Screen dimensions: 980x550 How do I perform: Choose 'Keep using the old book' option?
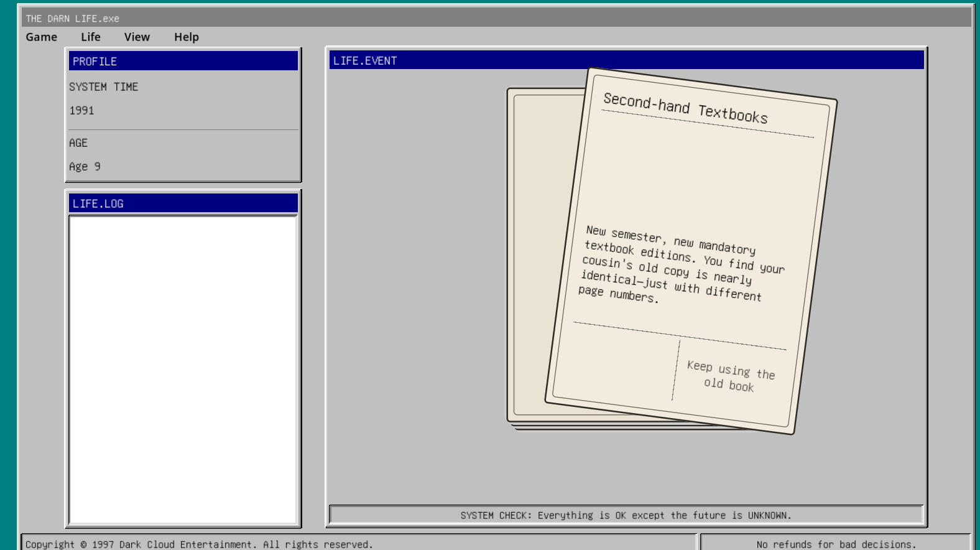point(730,376)
